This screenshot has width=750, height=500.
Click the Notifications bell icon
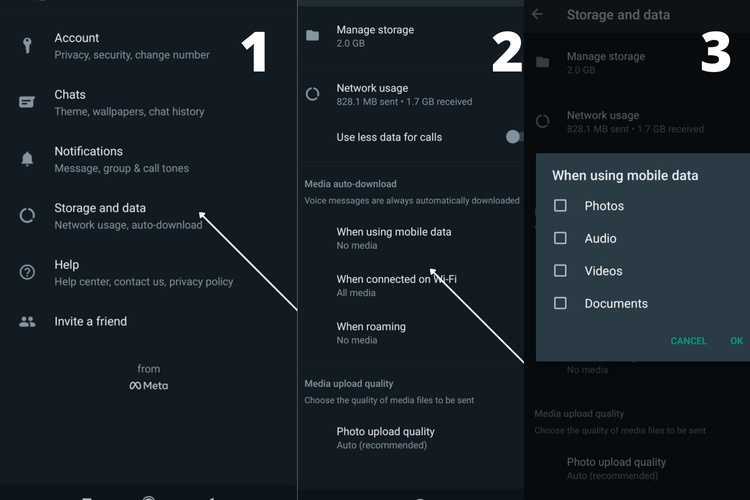27,158
